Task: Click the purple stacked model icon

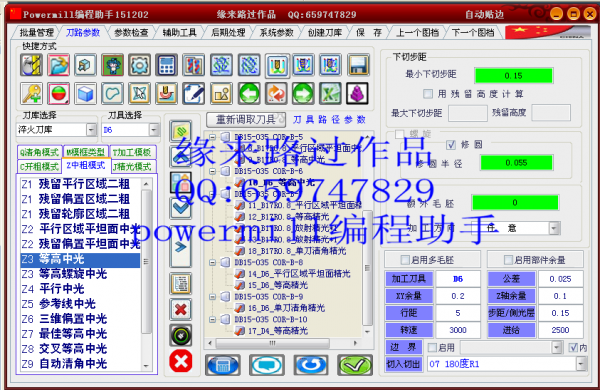Action: coord(357,93)
